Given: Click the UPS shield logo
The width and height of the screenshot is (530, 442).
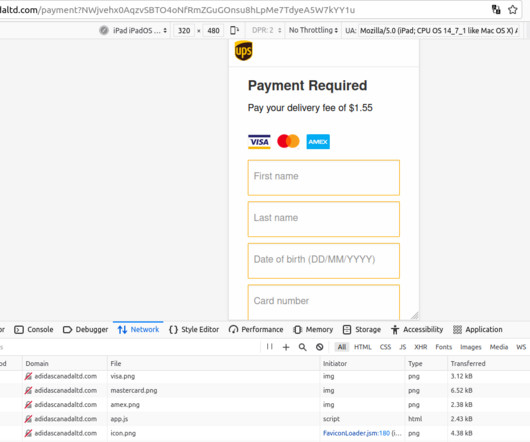Looking at the screenshot, I should click(x=243, y=51).
